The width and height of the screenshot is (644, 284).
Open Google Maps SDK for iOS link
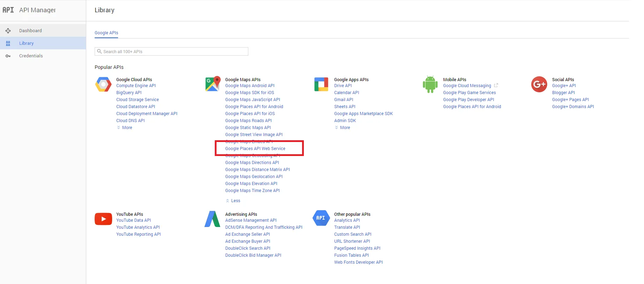250,93
